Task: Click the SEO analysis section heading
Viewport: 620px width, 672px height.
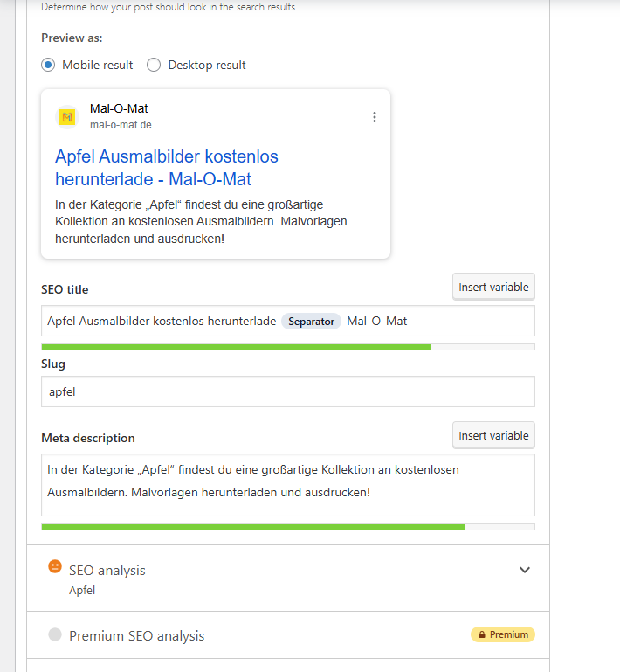Action: (x=107, y=570)
